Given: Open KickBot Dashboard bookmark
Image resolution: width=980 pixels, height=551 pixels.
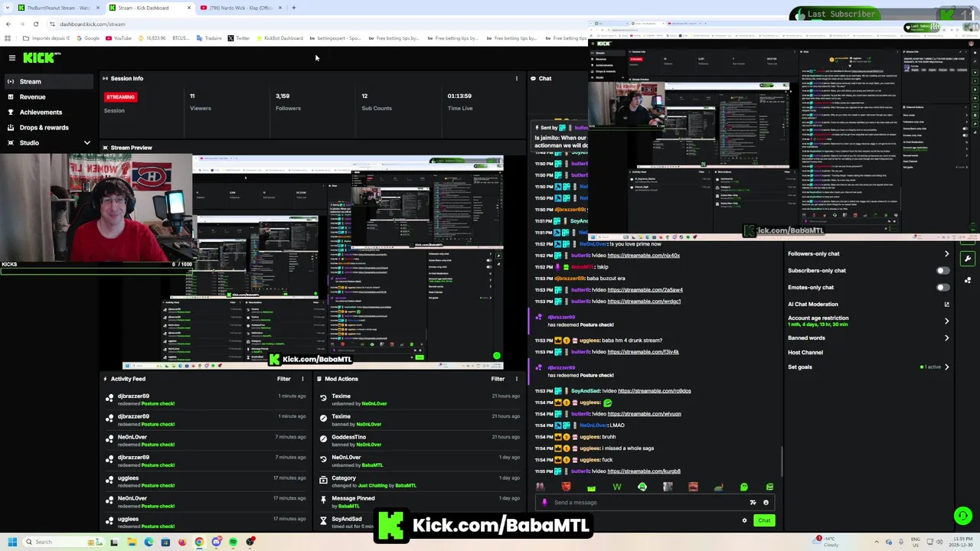Looking at the screenshot, I should [x=279, y=38].
